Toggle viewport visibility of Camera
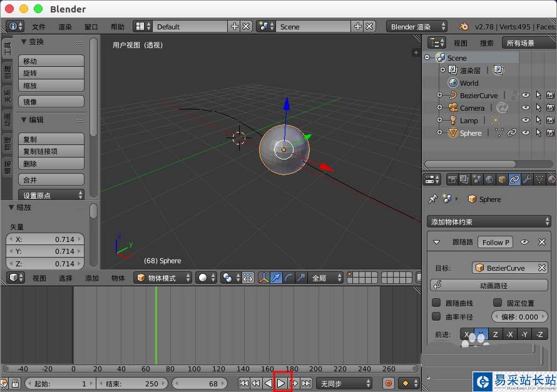Screen dimensions: 557x392 click(x=526, y=108)
